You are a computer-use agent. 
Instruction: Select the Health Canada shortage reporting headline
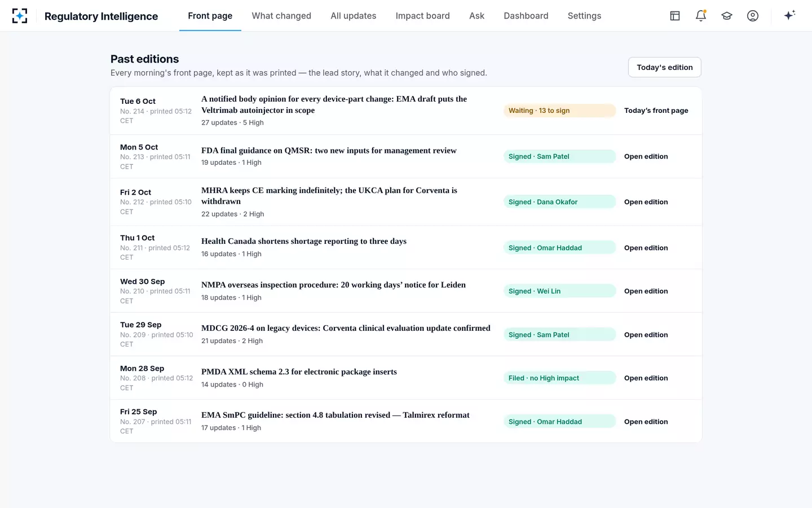pyautogui.click(x=304, y=242)
